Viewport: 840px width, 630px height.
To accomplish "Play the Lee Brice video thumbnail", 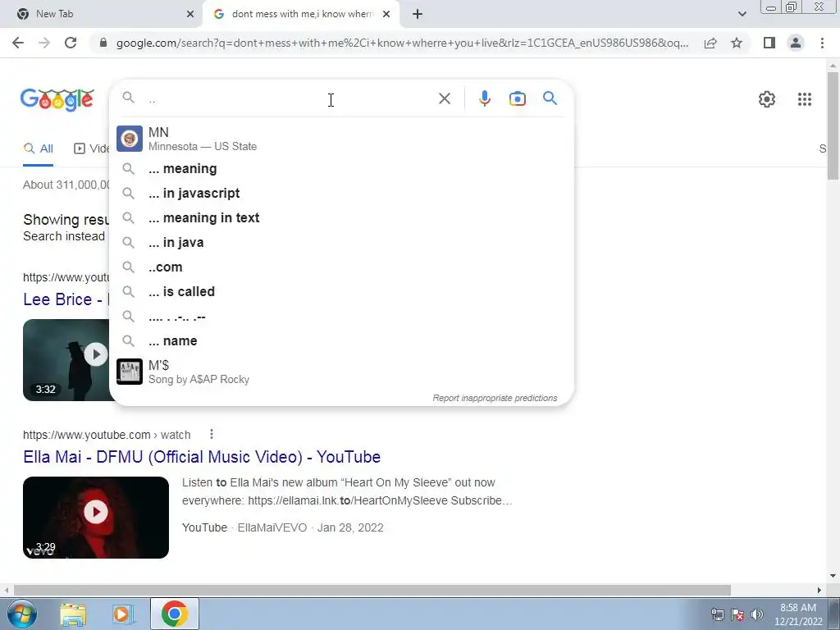I will coord(66,360).
